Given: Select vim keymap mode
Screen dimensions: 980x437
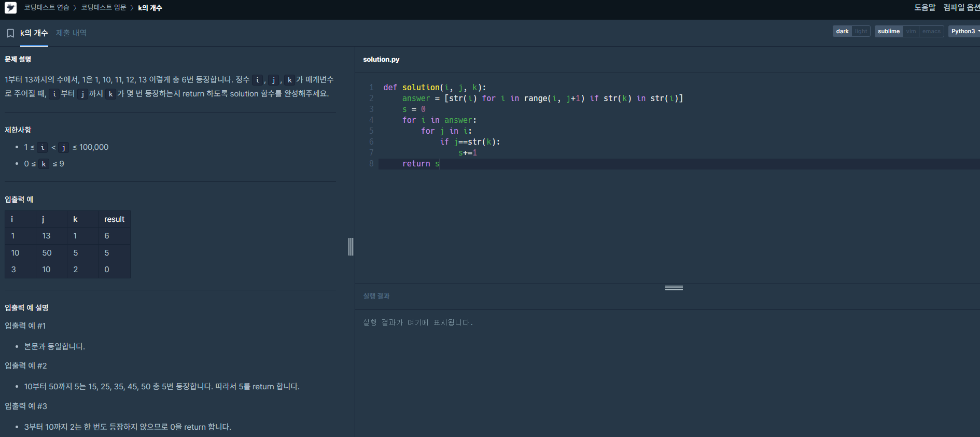Looking at the screenshot, I should tap(911, 31).
